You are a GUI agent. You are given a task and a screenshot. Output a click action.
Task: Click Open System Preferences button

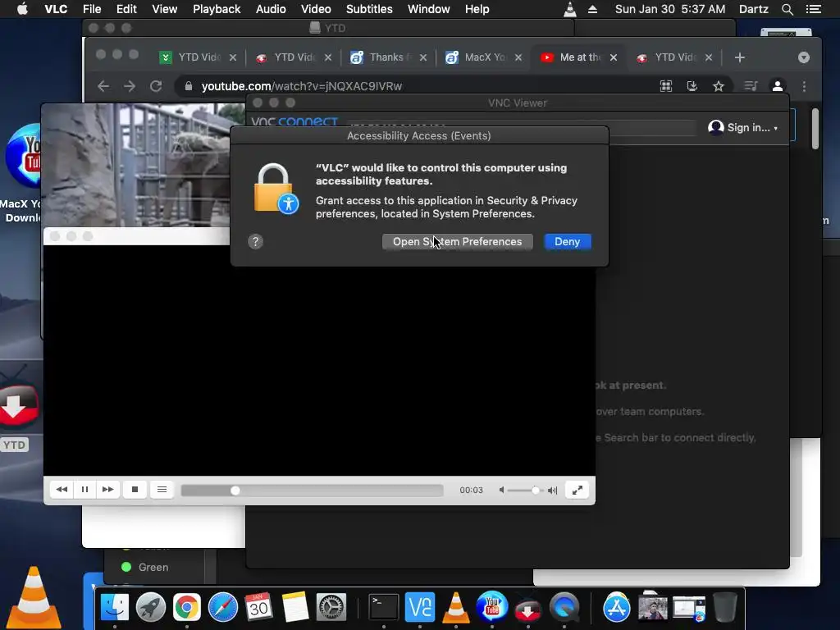(457, 242)
